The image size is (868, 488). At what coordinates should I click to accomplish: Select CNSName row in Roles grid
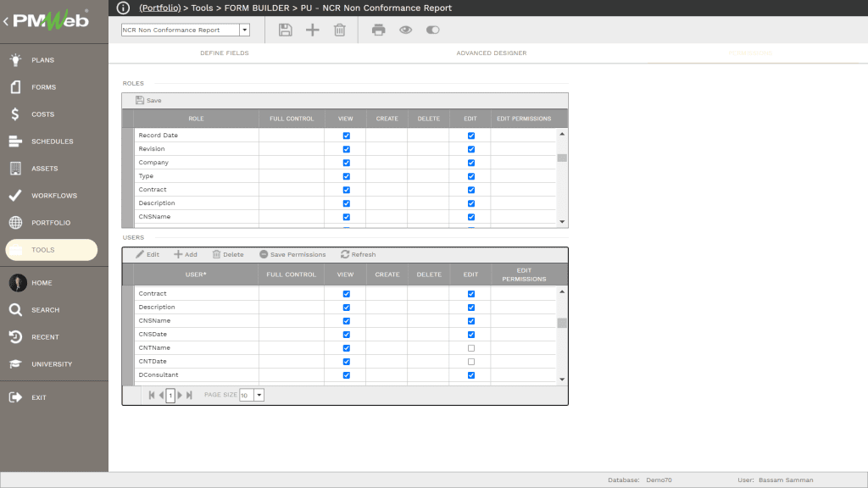click(x=344, y=217)
